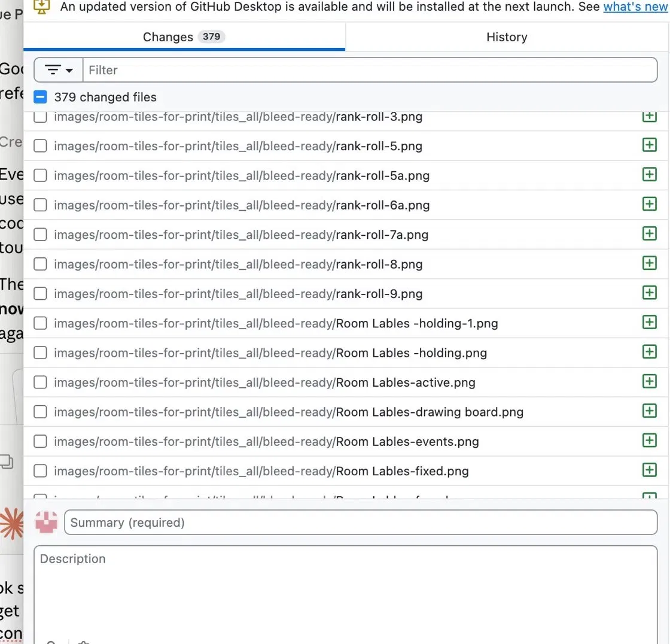Check the Room Lables-fixed.png file

[x=40, y=470]
